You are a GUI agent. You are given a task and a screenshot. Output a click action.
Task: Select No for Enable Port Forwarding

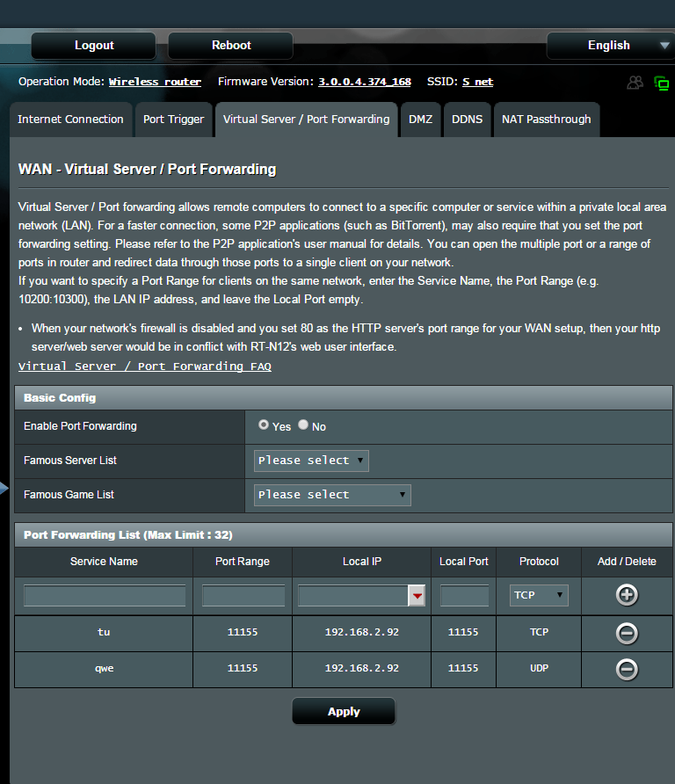tap(303, 425)
